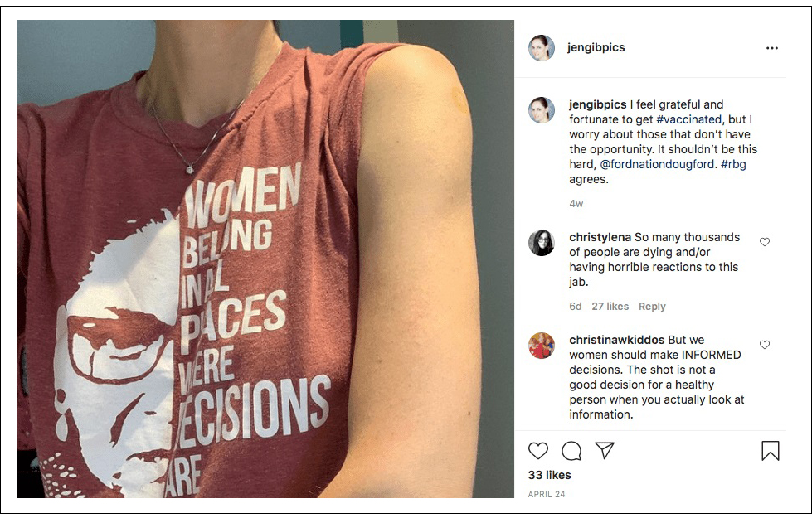Image resolution: width=812 pixels, height=518 pixels.
Task: Open the #vaccinated hashtag
Action: pyautogui.click(x=688, y=120)
